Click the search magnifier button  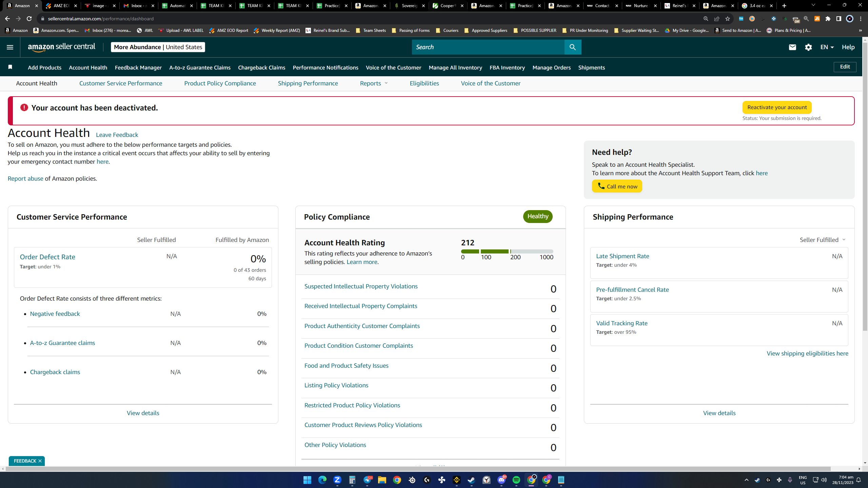click(573, 47)
